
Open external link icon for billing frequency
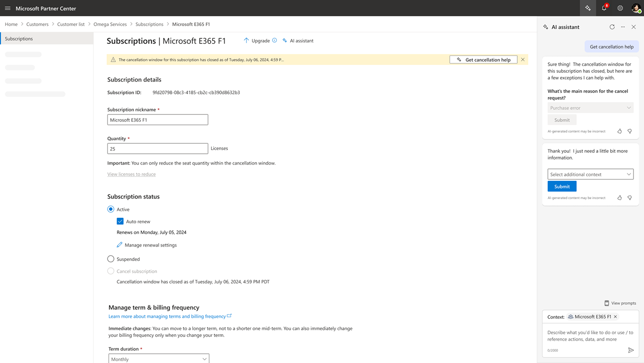[229, 316]
